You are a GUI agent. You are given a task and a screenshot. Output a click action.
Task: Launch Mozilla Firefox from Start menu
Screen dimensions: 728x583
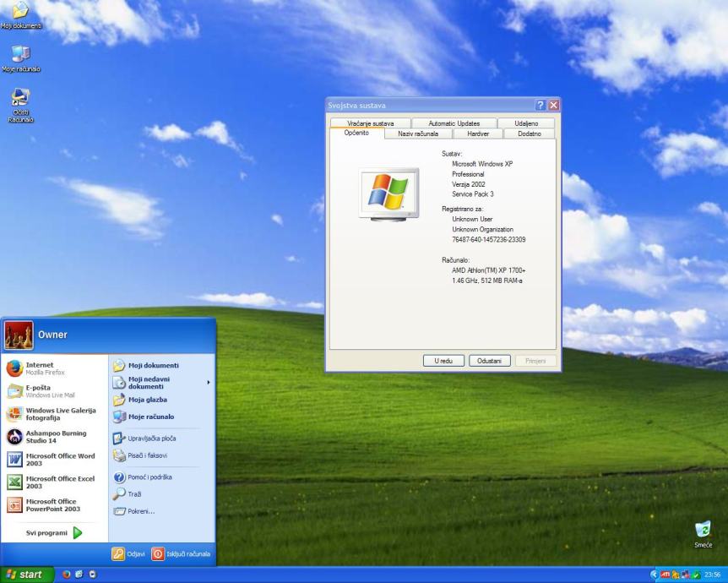tap(56, 368)
